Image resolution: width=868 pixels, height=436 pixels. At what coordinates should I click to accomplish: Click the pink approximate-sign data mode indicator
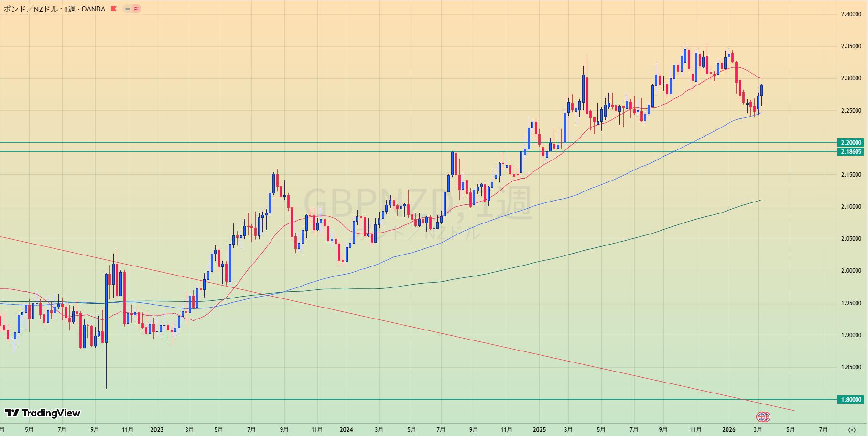point(136,9)
